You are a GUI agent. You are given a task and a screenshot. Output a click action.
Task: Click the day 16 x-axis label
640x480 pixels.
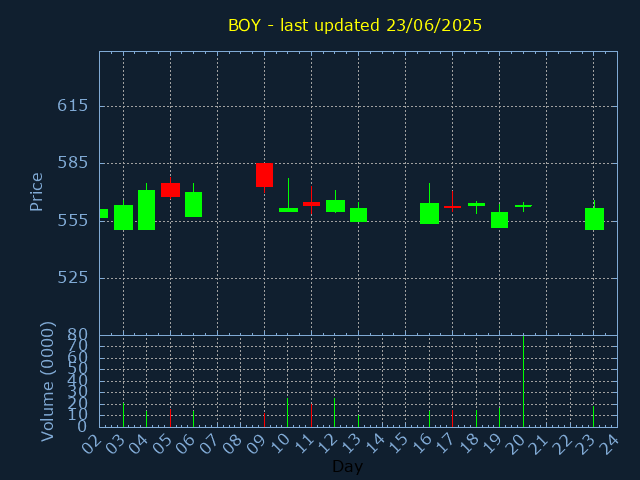coord(421,444)
